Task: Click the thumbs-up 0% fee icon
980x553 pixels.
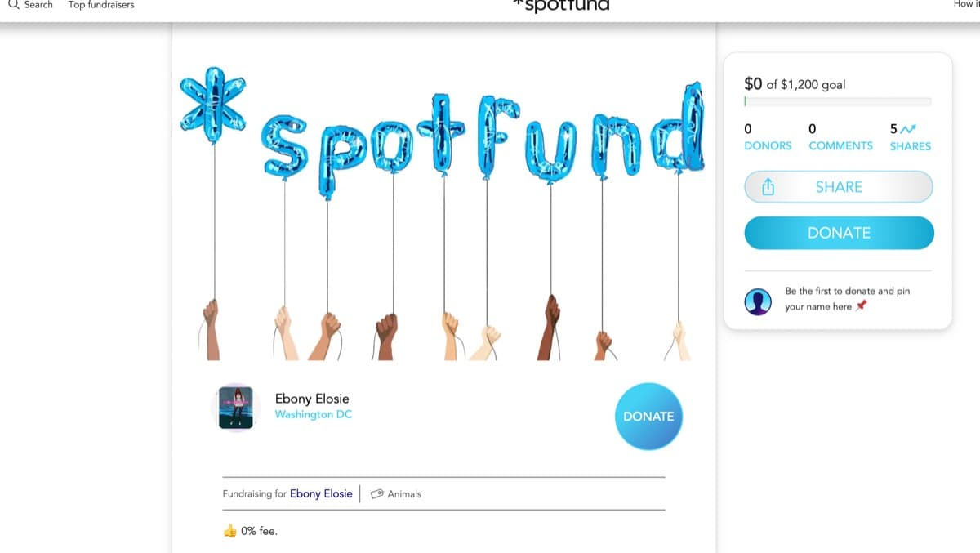Action: pyautogui.click(x=229, y=531)
